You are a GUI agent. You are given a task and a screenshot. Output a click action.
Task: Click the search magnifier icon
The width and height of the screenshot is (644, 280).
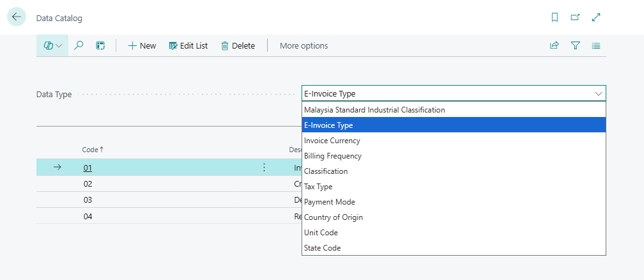click(x=79, y=45)
